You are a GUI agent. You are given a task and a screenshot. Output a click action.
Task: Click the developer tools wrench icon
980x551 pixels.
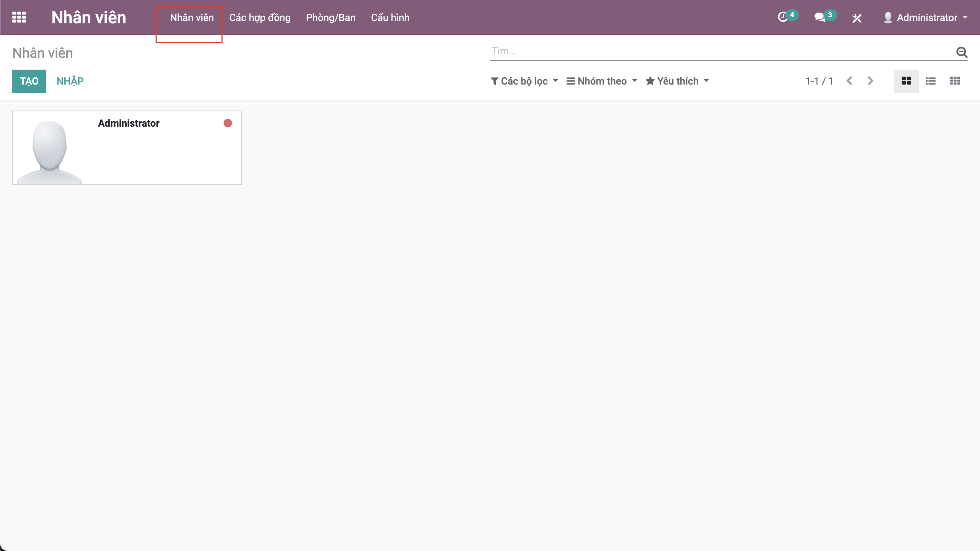pyautogui.click(x=857, y=18)
